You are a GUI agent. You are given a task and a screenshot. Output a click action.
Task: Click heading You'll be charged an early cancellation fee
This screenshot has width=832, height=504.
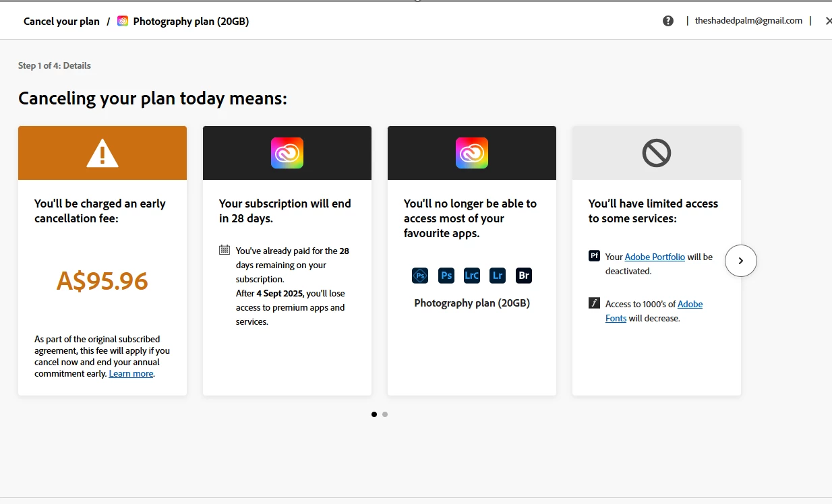tap(100, 211)
